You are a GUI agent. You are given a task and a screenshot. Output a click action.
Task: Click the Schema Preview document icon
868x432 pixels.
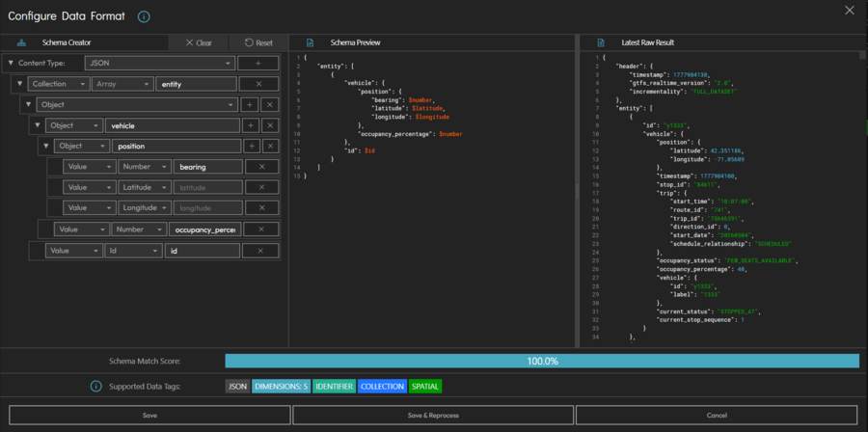[x=310, y=42]
